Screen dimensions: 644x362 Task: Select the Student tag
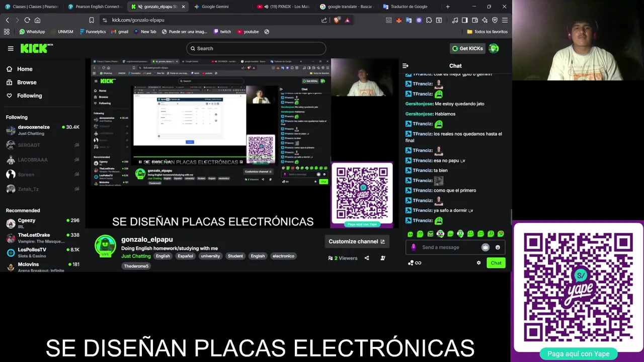point(235,256)
